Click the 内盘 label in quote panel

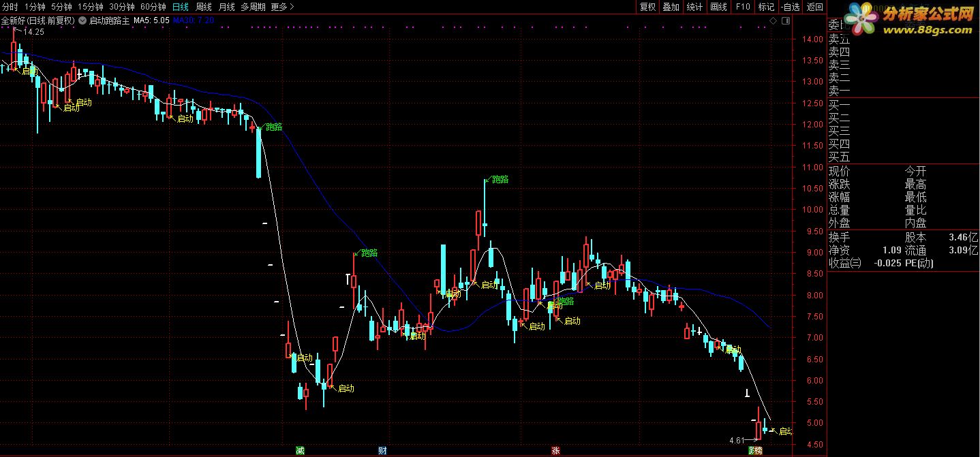click(x=915, y=223)
